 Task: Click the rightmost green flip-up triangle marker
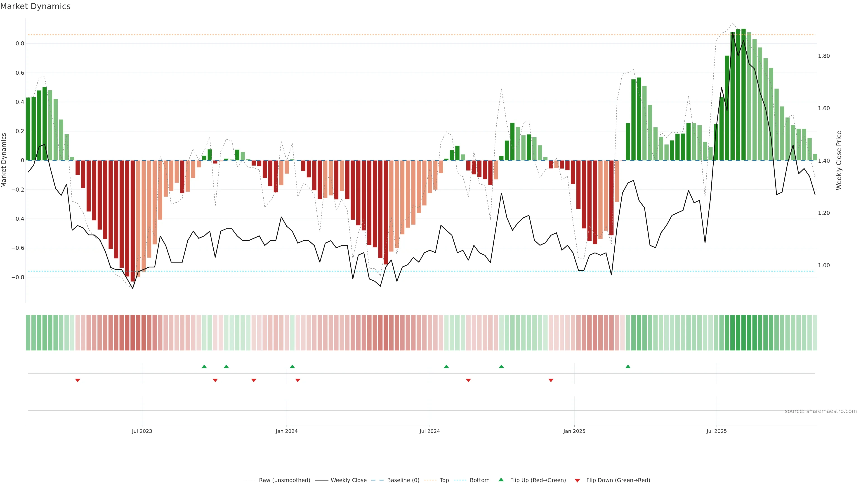(x=628, y=366)
